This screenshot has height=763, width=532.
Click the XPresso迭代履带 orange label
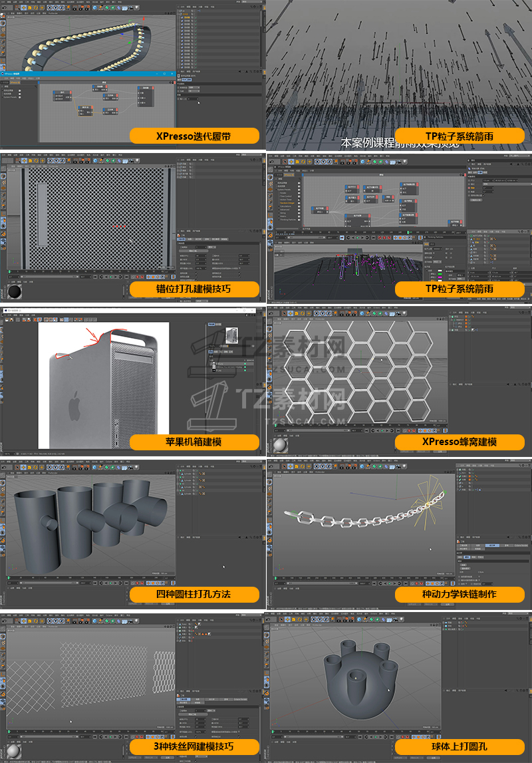pyautogui.click(x=194, y=136)
